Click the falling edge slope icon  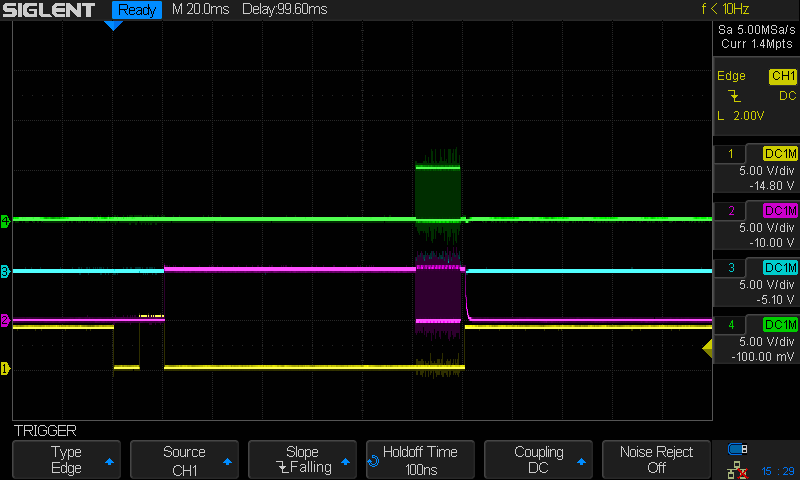click(734, 96)
